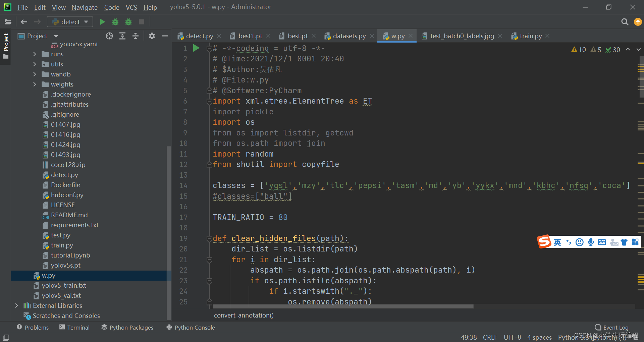Click the editor horizontal scrollbar
This screenshot has height=342, width=644.
click(343, 306)
